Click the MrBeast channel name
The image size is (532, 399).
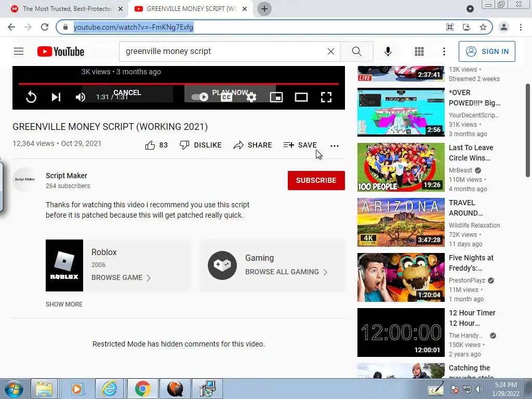[x=460, y=170]
